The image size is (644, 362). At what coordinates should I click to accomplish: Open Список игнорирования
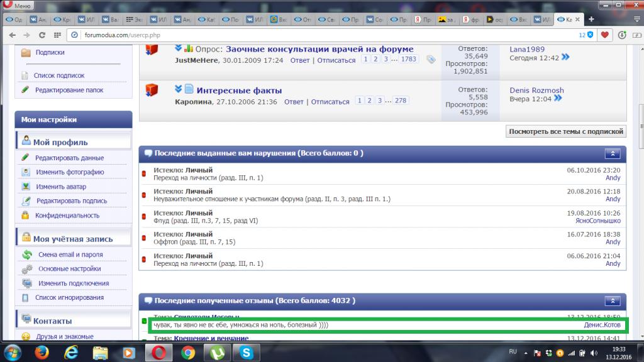[x=69, y=297]
